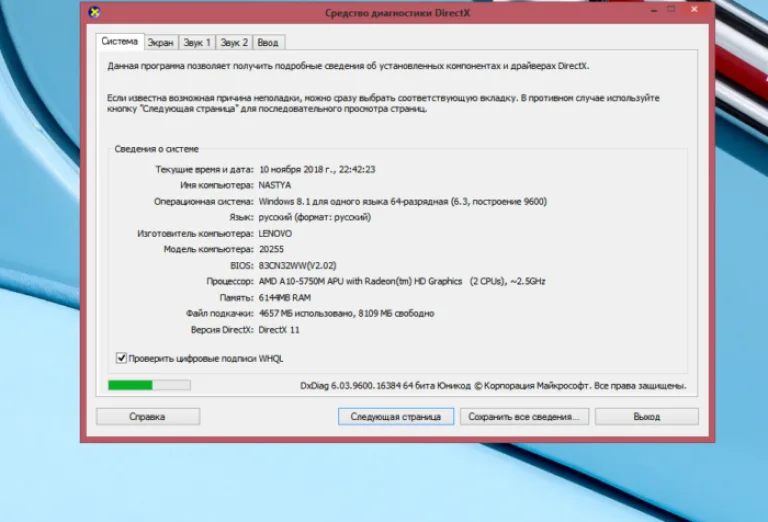768x522 pixels.
Task: Switch to the Экран tab
Action: 161,43
